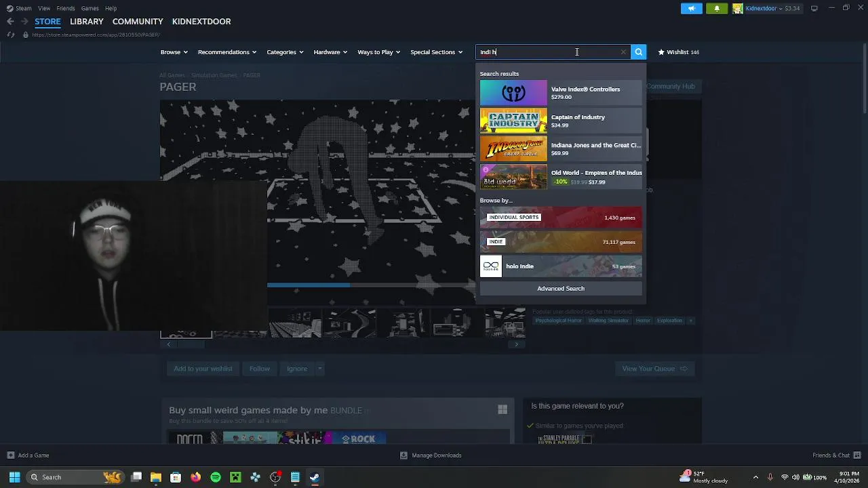868x488 pixels.
Task: Click the Steam taskbar icon
Action: (x=315, y=477)
